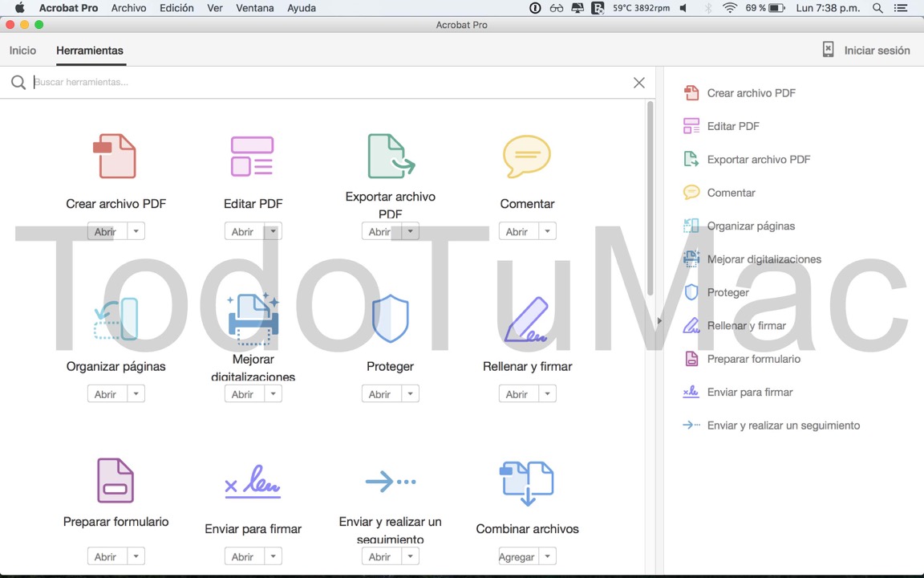Clear the search with the X button
The width and height of the screenshot is (924, 578).
[638, 83]
